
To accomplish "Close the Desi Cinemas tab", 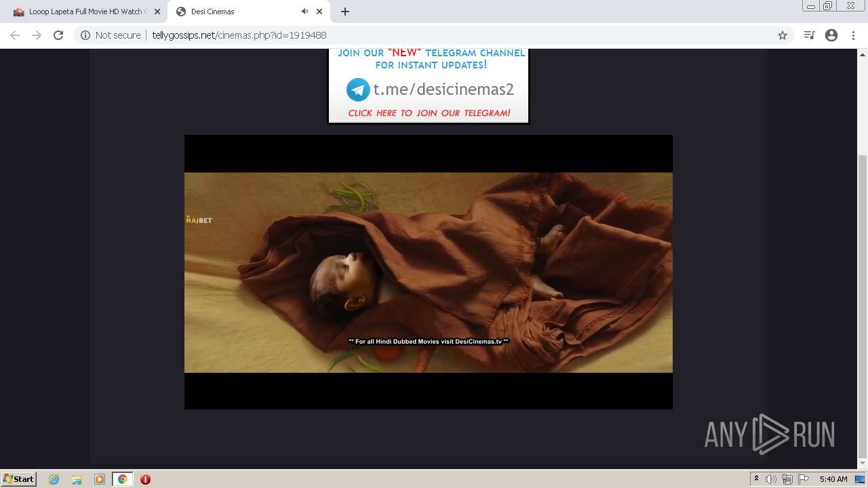I will pyautogui.click(x=319, y=12).
